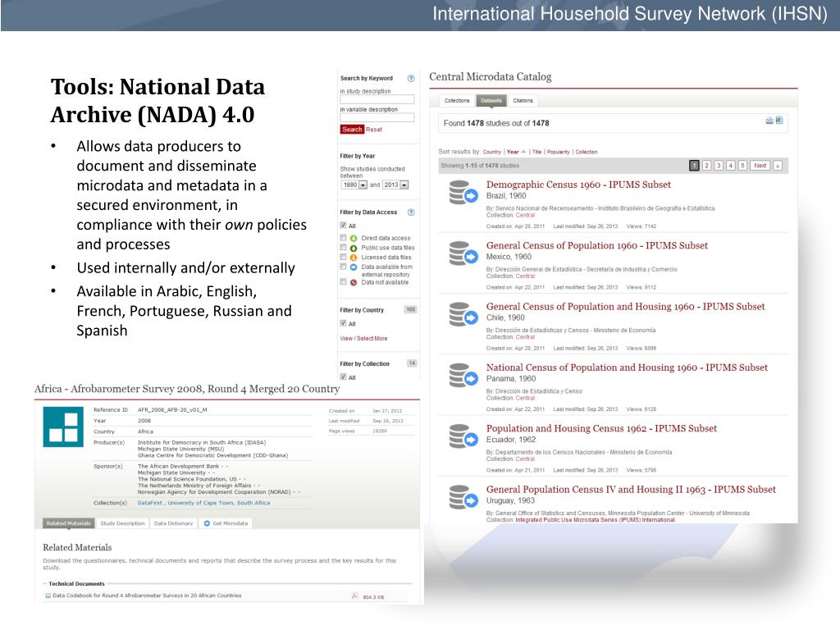Click the database icon for the Chile 1960 census
This screenshot has height=630, width=840.
pyautogui.click(x=463, y=315)
